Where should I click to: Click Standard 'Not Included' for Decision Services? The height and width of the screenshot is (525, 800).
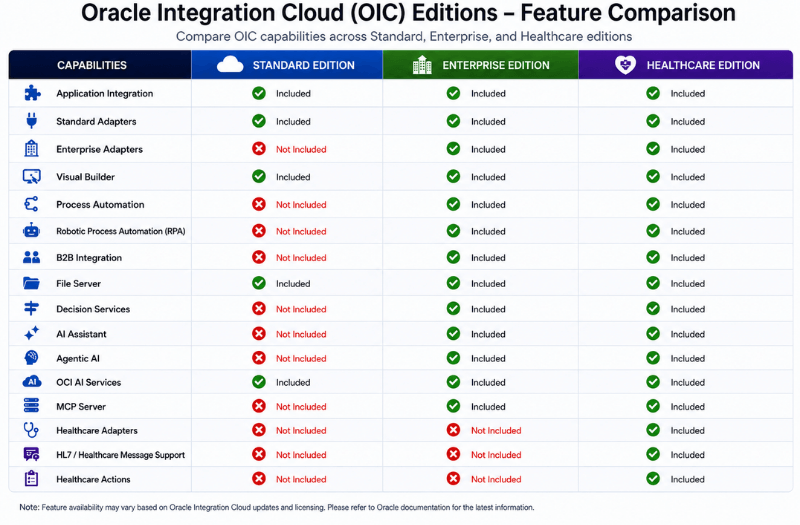[301, 309]
